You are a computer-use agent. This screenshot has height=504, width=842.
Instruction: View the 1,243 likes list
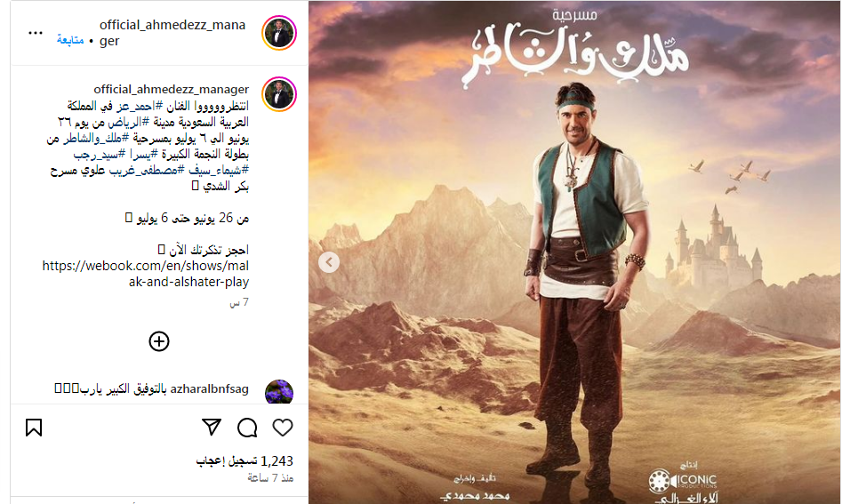(245, 461)
